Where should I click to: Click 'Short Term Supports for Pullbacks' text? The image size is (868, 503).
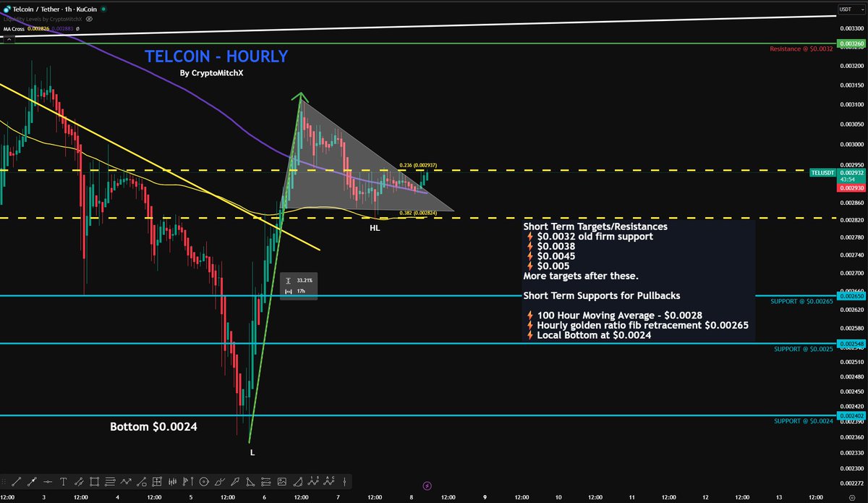601,295
